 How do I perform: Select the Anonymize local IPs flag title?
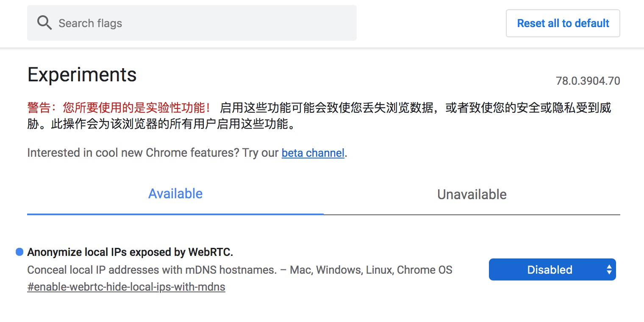point(130,252)
